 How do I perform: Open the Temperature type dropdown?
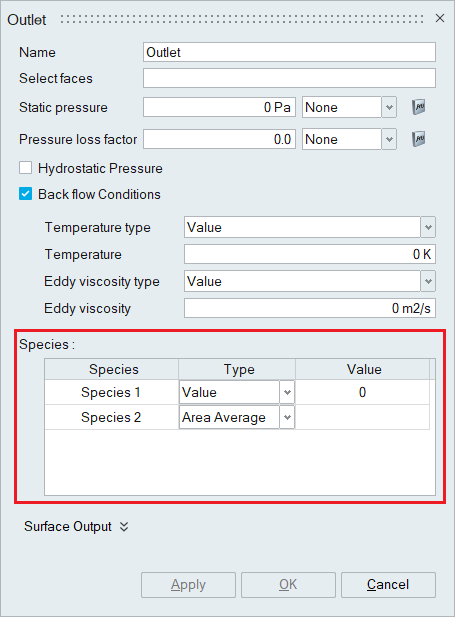point(310,227)
